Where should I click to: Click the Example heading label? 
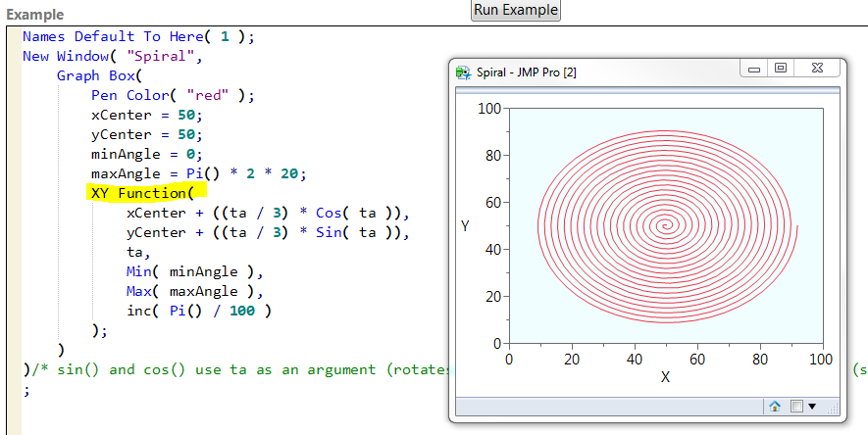(35, 15)
